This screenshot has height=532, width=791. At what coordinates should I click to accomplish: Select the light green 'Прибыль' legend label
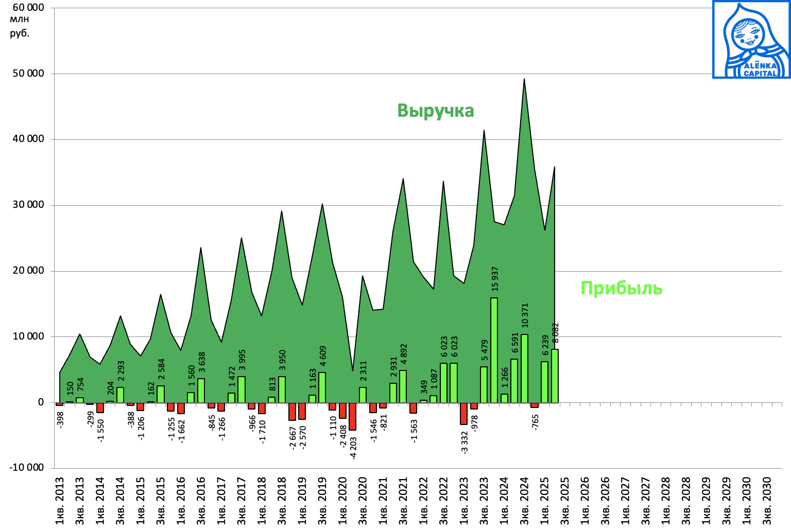click(621, 288)
